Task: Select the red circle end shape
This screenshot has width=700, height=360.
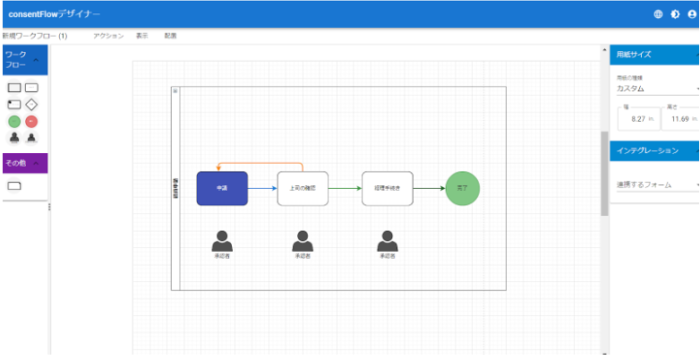Action: 31,121
